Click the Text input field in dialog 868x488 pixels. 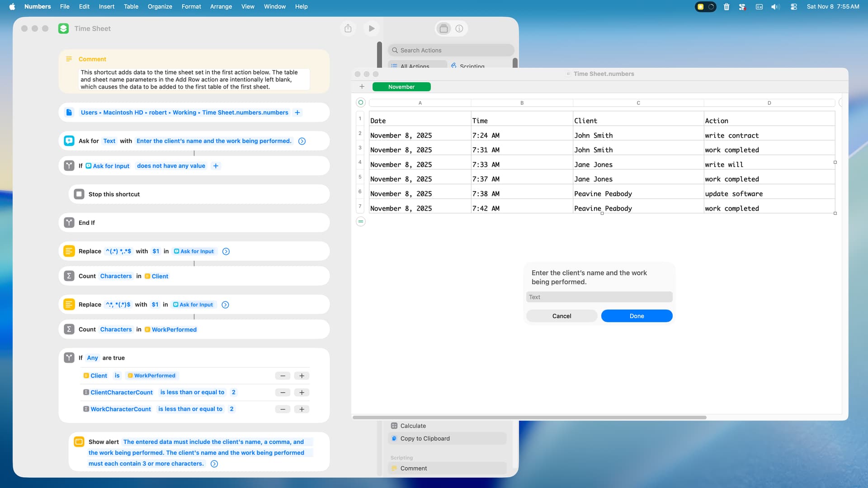(599, 297)
